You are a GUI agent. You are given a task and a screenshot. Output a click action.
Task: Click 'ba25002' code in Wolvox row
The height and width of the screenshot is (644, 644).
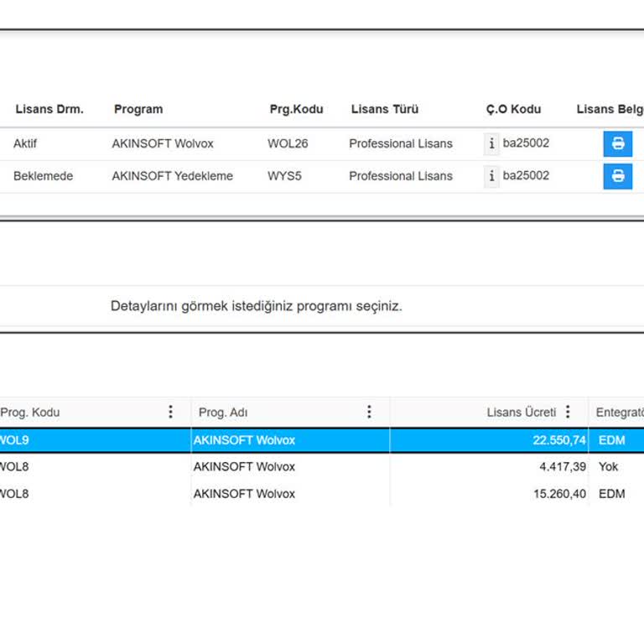pos(526,143)
